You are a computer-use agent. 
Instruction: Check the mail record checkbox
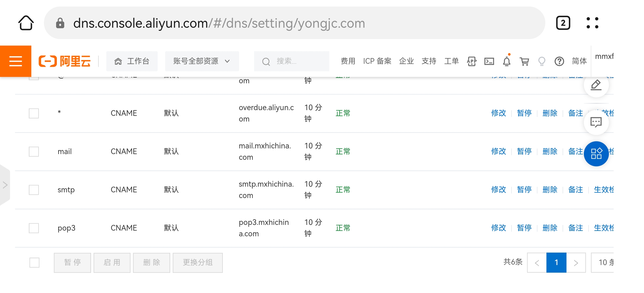coord(34,151)
